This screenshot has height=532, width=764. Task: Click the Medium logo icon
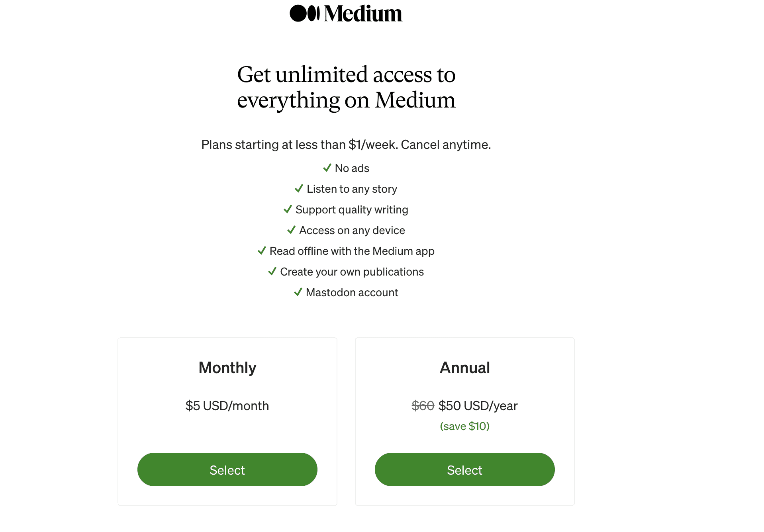coord(305,13)
